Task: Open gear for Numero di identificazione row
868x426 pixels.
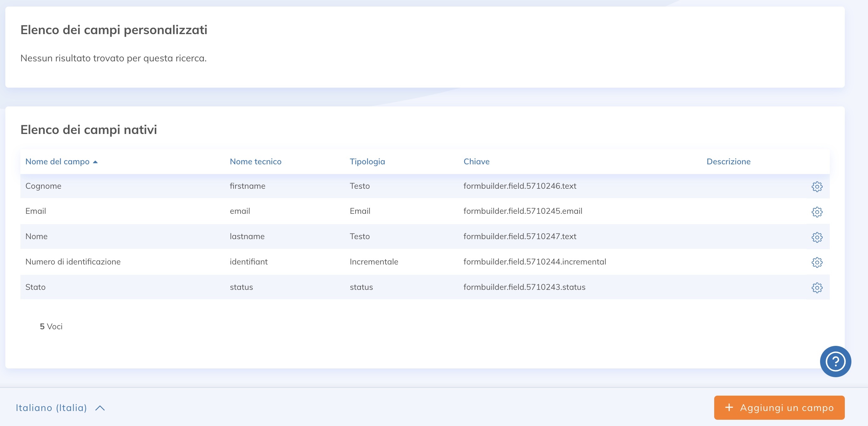Action: (817, 262)
